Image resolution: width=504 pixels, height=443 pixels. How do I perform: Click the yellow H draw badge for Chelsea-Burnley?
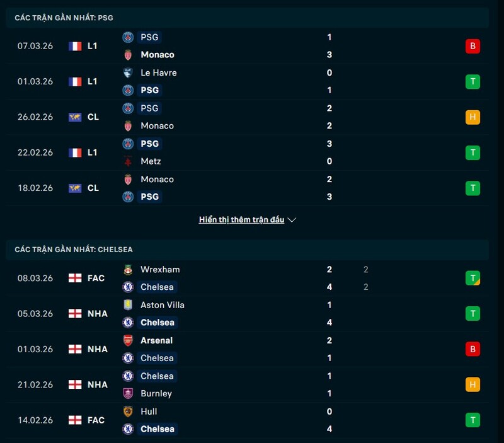[x=473, y=384]
